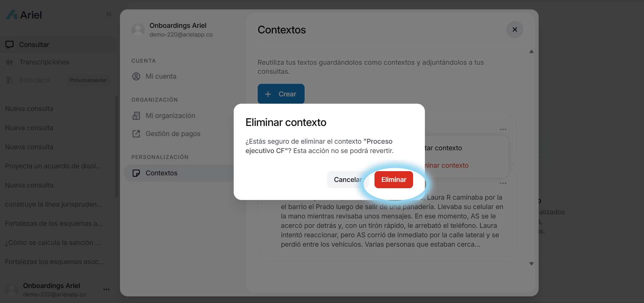Collapse the sidebar with the arrow icon
The width and height of the screenshot is (644, 303).
pyautogui.click(x=109, y=14)
